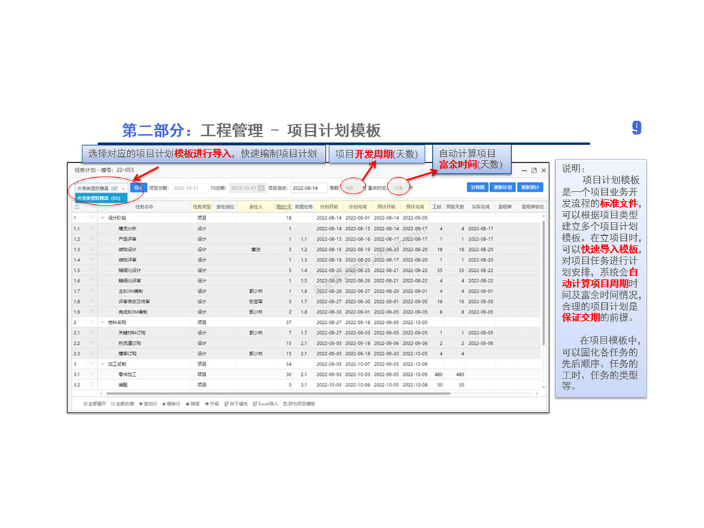Open the calendar icon in T0交期 field

point(261,188)
